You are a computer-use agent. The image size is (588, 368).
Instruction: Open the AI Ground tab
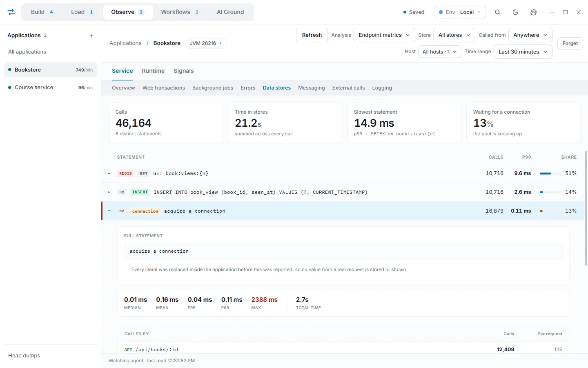coord(230,12)
